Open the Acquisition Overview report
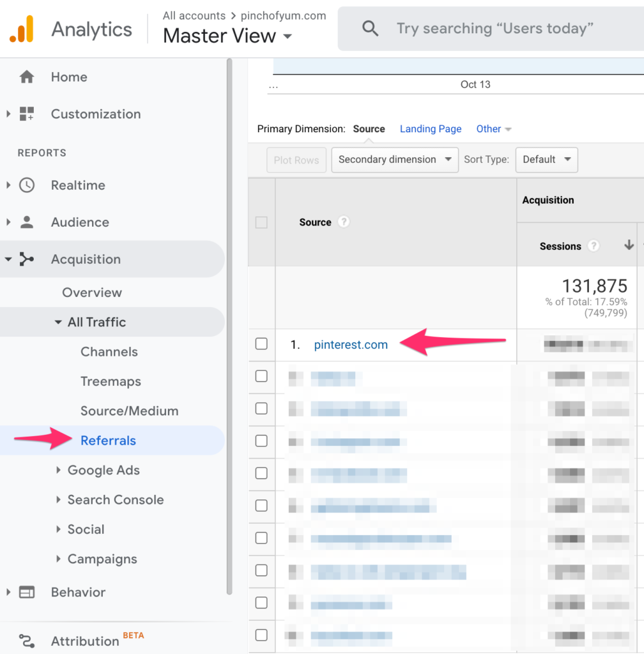The height and width of the screenshot is (654, 644). pyautogui.click(x=92, y=293)
